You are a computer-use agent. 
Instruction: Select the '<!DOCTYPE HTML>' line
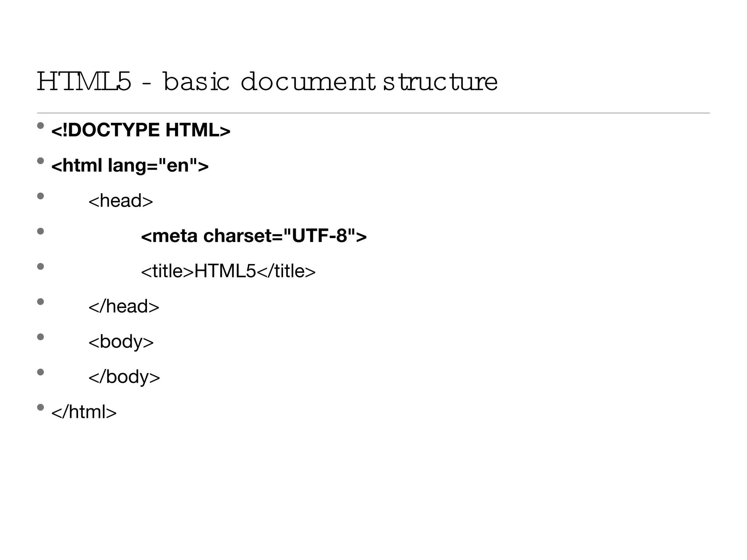(x=141, y=130)
